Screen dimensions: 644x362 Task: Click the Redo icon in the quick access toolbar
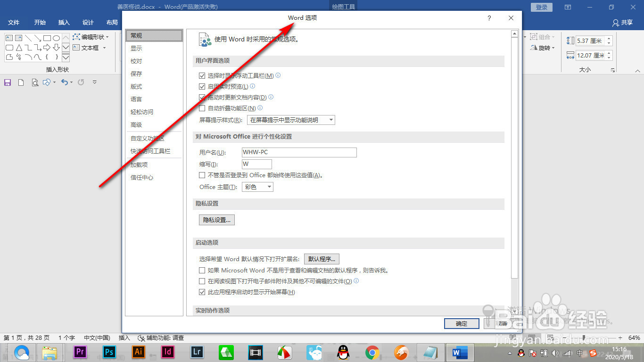[x=81, y=82]
